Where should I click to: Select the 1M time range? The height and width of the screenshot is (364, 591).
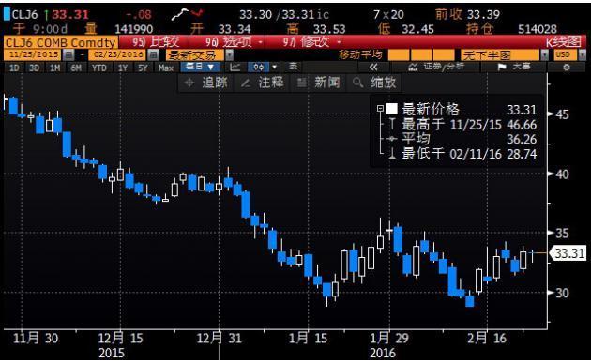click(x=55, y=68)
